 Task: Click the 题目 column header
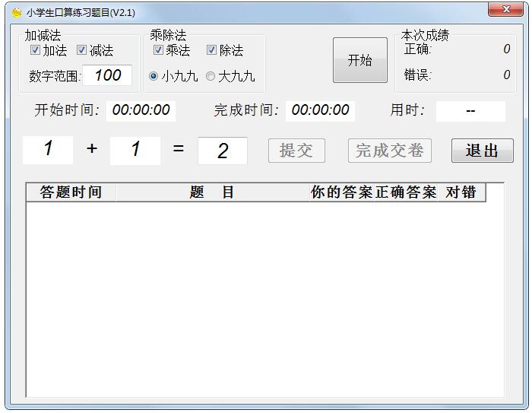pyautogui.click(x=212, y=192)
